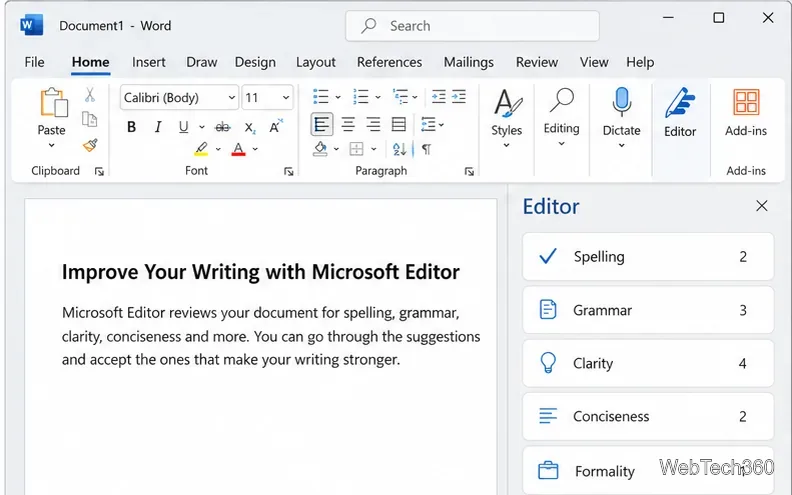Switch to the Mailings tab

point(469,62)
